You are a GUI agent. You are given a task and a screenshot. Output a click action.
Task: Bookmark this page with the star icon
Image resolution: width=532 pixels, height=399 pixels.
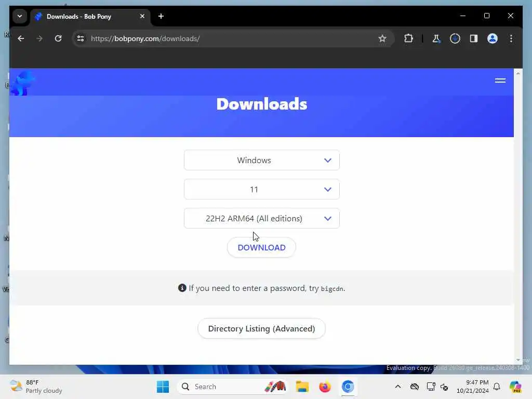tap(382, 38)
